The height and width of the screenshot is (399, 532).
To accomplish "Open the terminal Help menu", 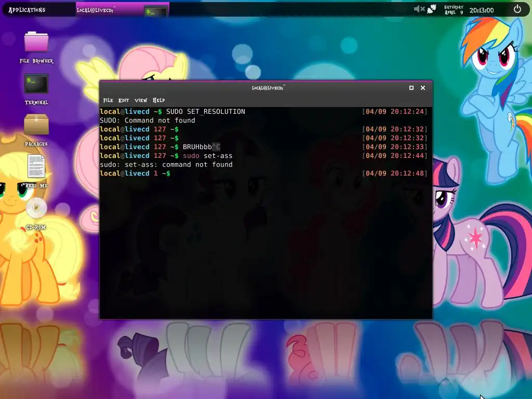I will click(159, 100).
